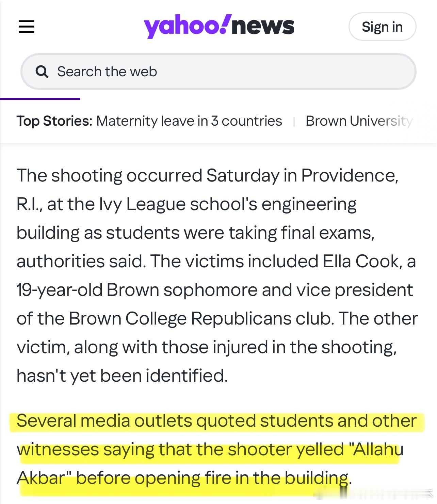Click the text hasn't yet been identified
Viewport: 437px width, 504px height.
coord(122,376)
